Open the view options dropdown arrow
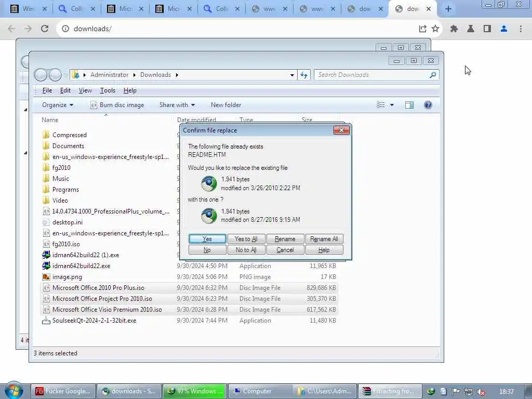532x399 pixels. [x=392, y=105]
